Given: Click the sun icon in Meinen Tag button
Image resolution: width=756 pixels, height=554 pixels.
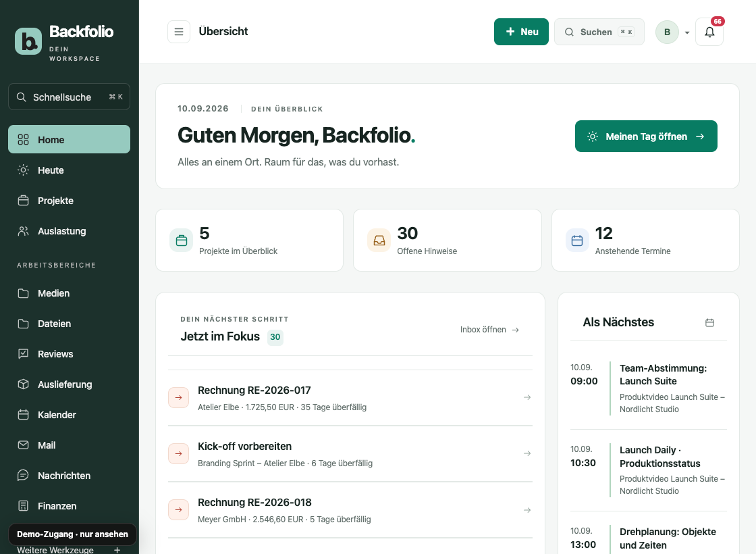Looking at the screenshot, I should pos(593,136).
